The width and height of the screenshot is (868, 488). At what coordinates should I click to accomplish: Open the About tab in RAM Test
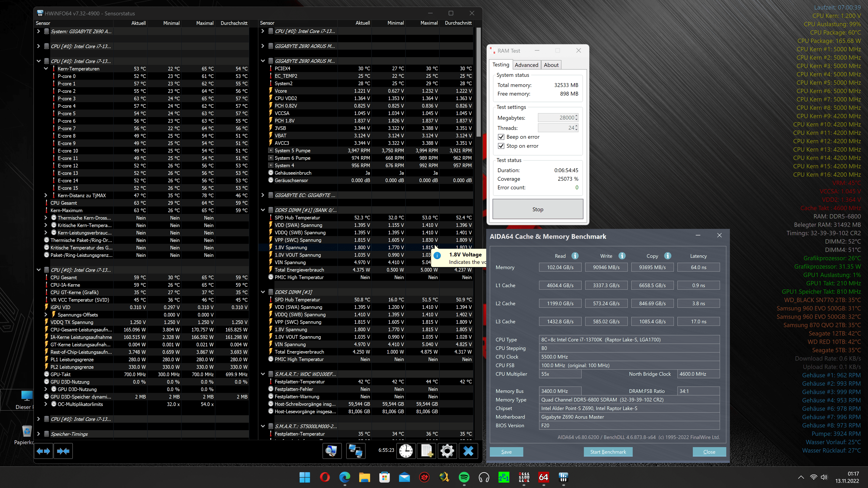(x=551, y=65)
